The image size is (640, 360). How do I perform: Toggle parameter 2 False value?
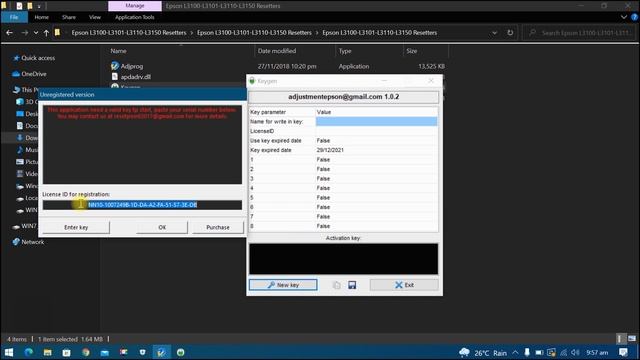tap(376, 169)
